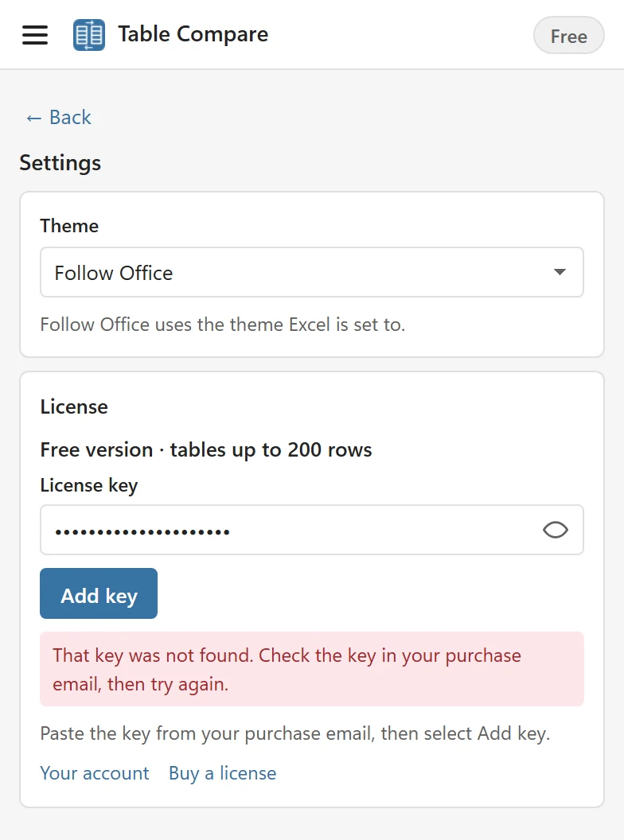Click the 'Follow Office uses the theme' hint
Screen dimensions: 624x840
(x=223, y=325)
